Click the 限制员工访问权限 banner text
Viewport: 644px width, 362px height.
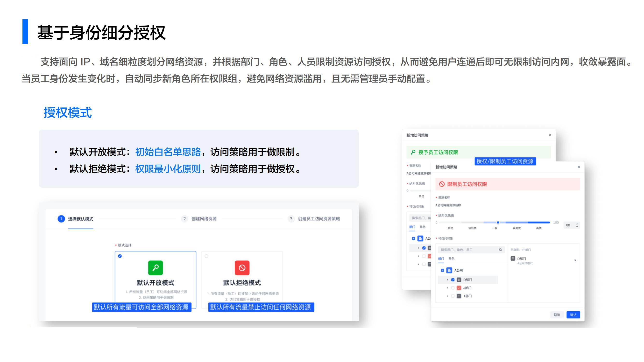tap(467, 184)
